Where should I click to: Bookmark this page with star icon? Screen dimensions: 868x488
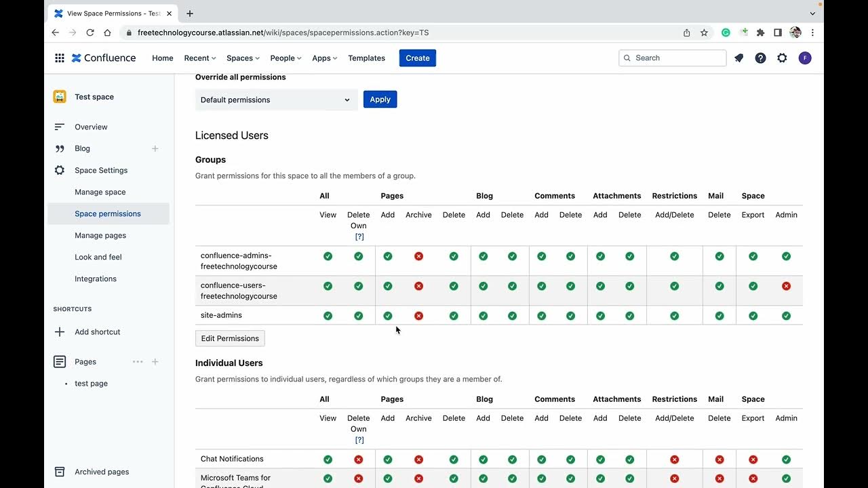point(705,33)
